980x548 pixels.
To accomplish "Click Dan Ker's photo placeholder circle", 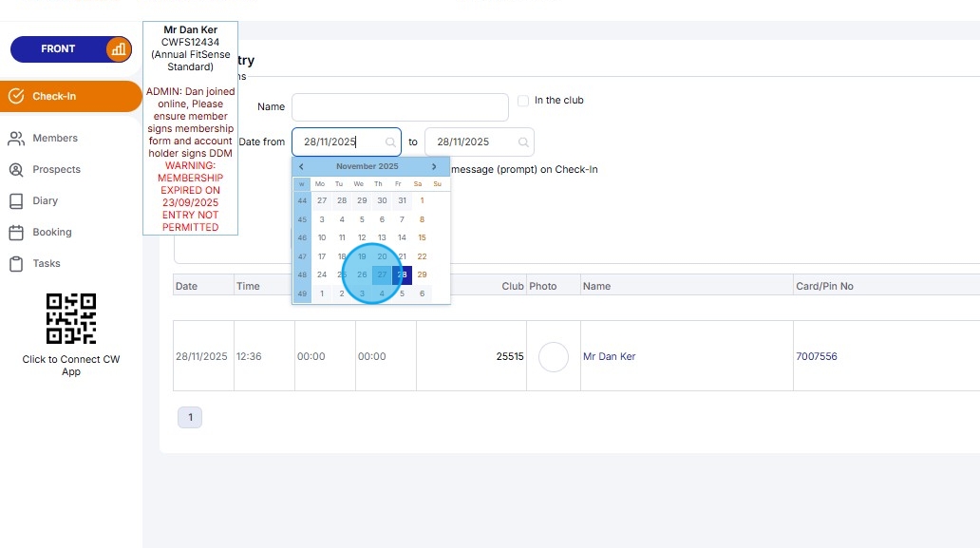I will tap(553, 357).
